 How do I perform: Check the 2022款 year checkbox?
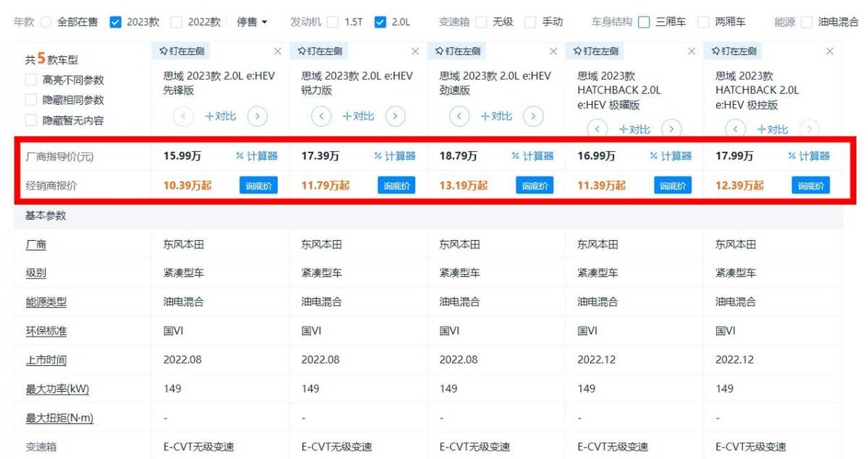[176, 22]
